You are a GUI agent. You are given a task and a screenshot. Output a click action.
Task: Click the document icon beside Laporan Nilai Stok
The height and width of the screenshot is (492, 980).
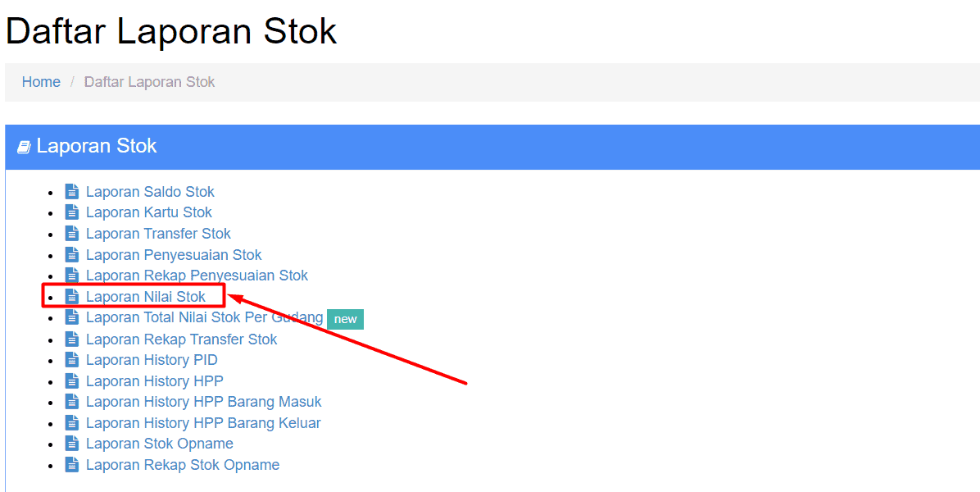[x=72, y=296]
